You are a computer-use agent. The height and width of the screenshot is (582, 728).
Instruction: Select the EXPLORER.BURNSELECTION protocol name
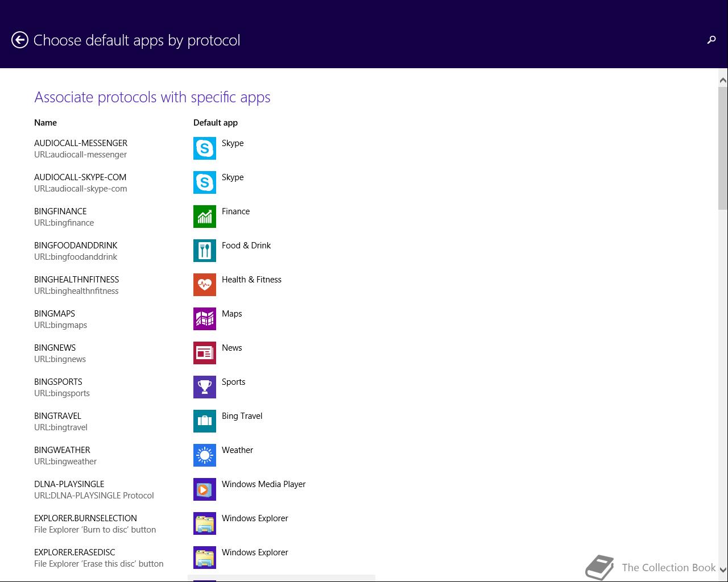85,518
